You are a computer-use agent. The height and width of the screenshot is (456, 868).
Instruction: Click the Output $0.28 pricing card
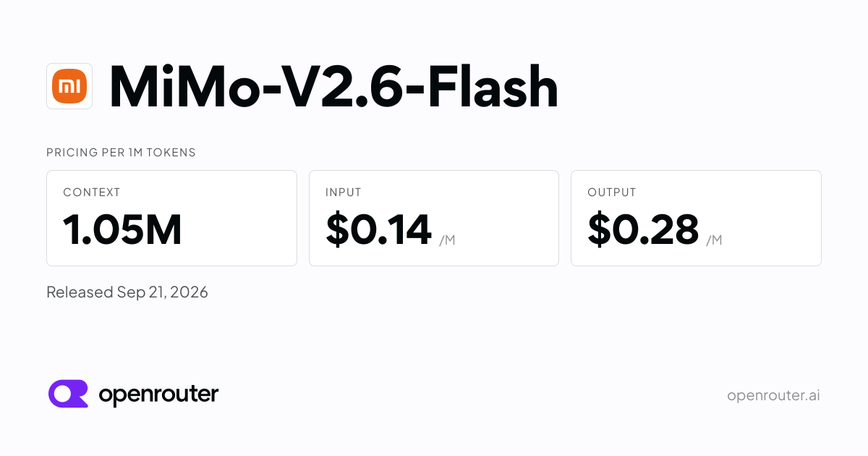point(696,218)
